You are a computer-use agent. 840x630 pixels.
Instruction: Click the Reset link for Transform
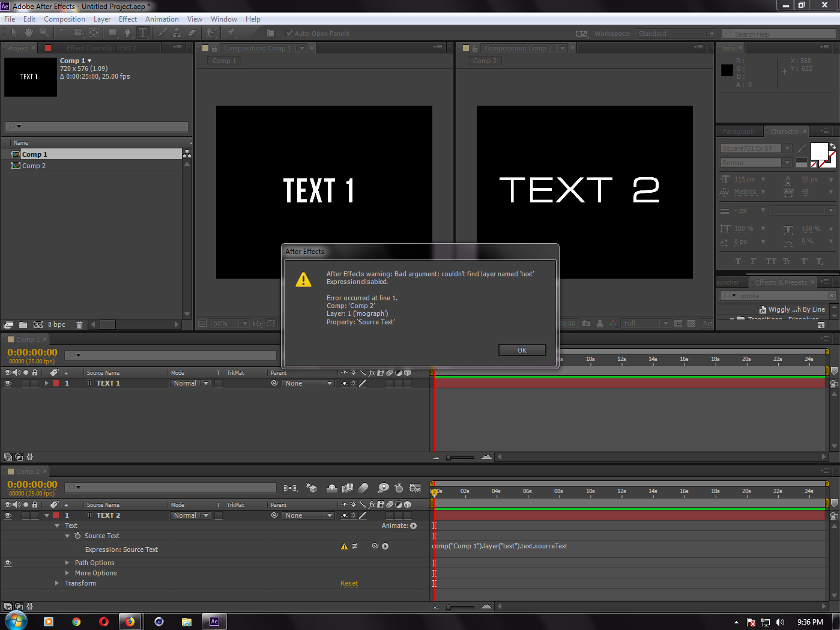point(349,583)
